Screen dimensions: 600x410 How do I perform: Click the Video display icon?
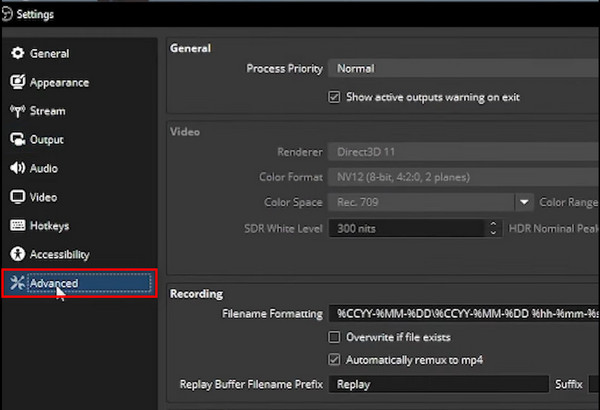[17, 197]
